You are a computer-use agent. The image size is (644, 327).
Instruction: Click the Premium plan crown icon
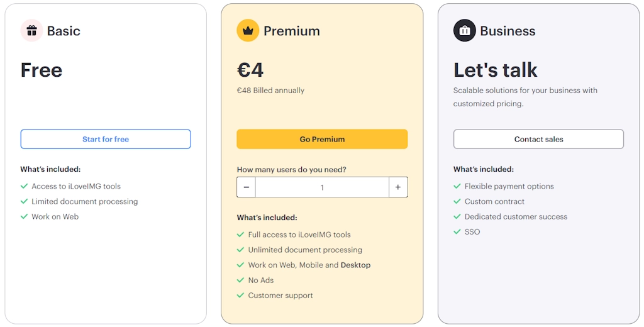(248, 30)
